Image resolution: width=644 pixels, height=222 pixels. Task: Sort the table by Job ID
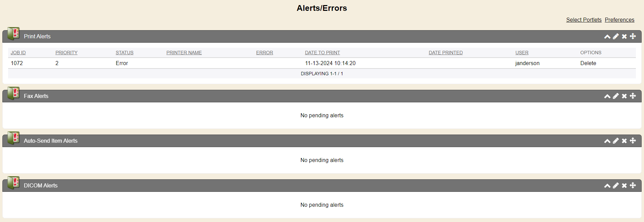point(18,53)
